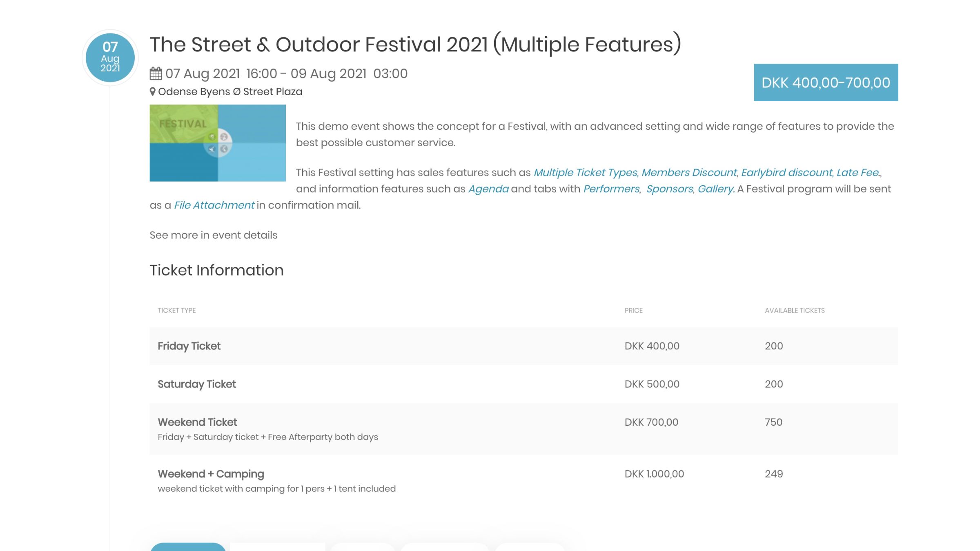The height and width of the screenshot is (551, 980).
Task: Click the DKK 400,00-700,00 price button
Action: point(826,82)
